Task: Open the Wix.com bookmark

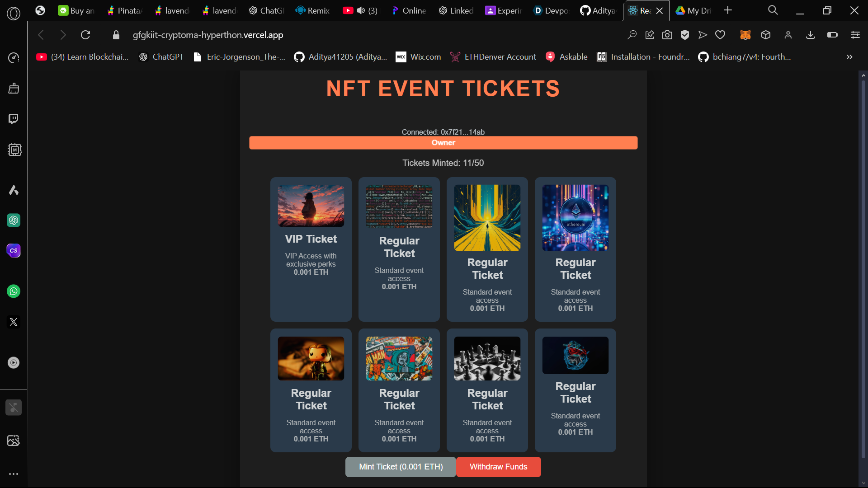Action: 418,57
